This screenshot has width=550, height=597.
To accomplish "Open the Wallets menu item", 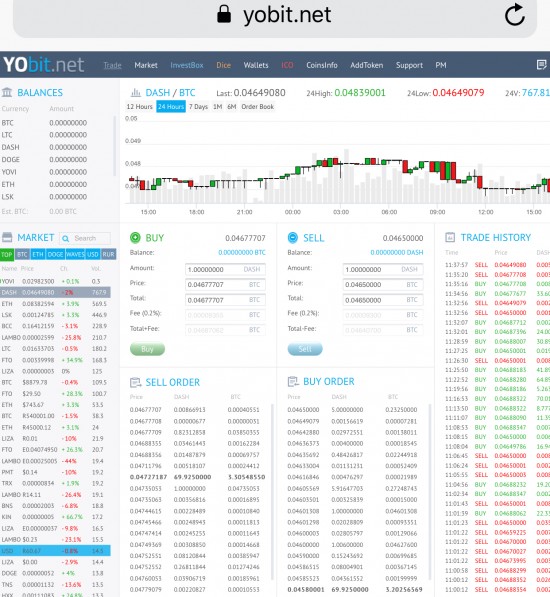I will 256,65.
